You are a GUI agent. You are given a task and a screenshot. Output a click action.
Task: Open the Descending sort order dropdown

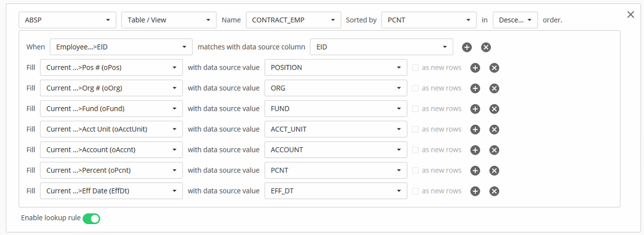point(515,20)
